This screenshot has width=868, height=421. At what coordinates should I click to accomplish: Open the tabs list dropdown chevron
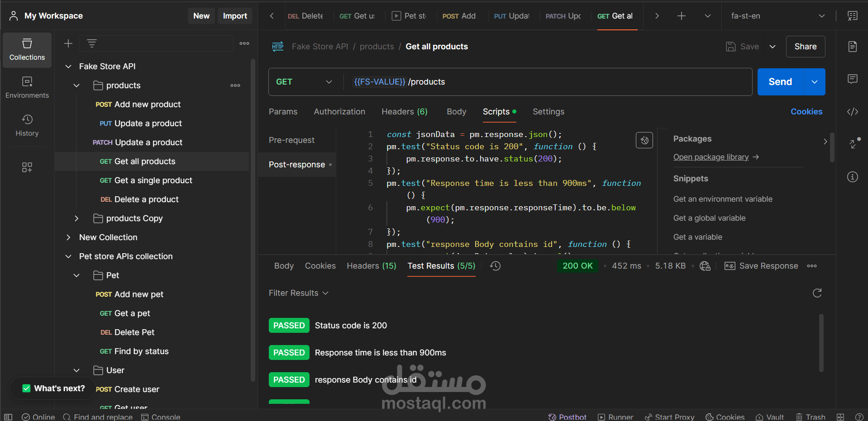(708, 16)
